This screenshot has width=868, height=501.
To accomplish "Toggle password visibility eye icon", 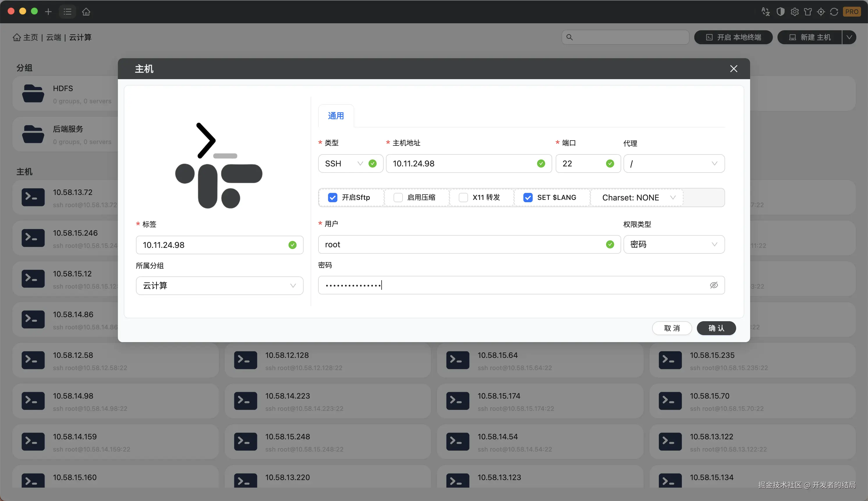I will click(x=714, y=285).
